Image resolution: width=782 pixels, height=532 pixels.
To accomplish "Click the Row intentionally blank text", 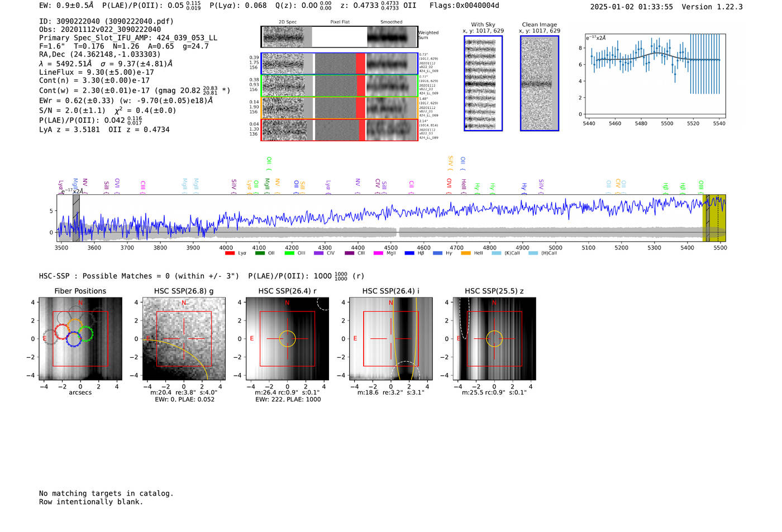I will coord(91,502).
